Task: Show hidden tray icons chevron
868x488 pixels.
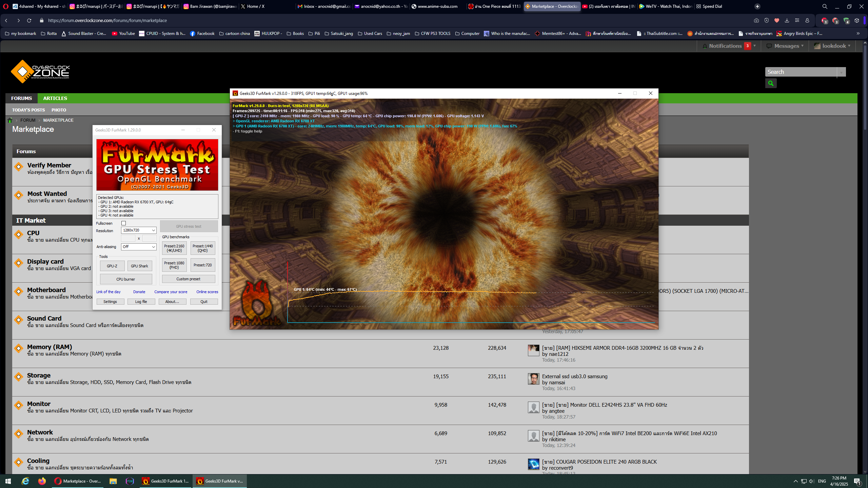Action: coord(795,481)
